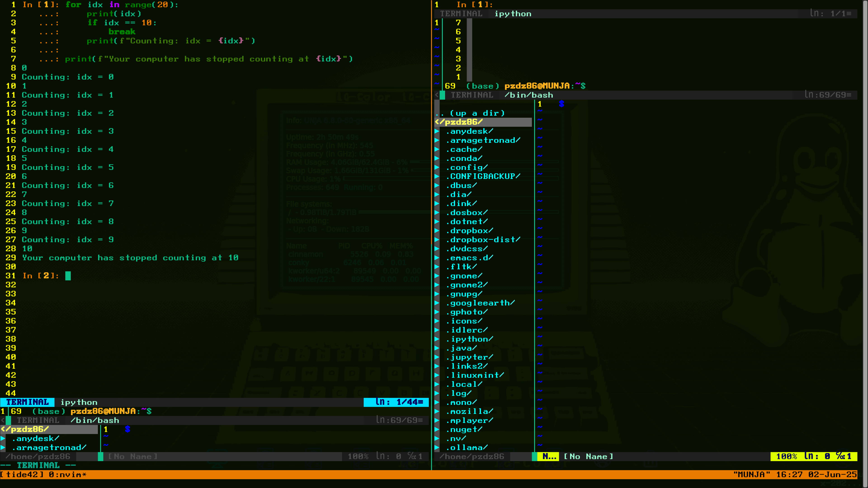This screenshot has width=868, height=488.
Task: Select the .java/ folder entry
Action: point(461,348)
